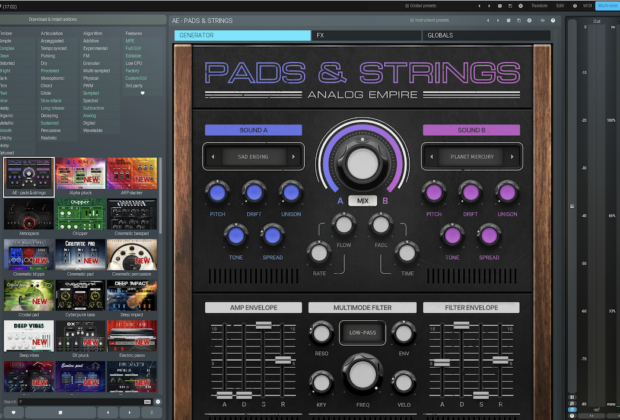The height and width of the screenshot is (420, 620).
Task: Open PLANET MERCURY sound B selector
Action: click(x=472, y=157)
